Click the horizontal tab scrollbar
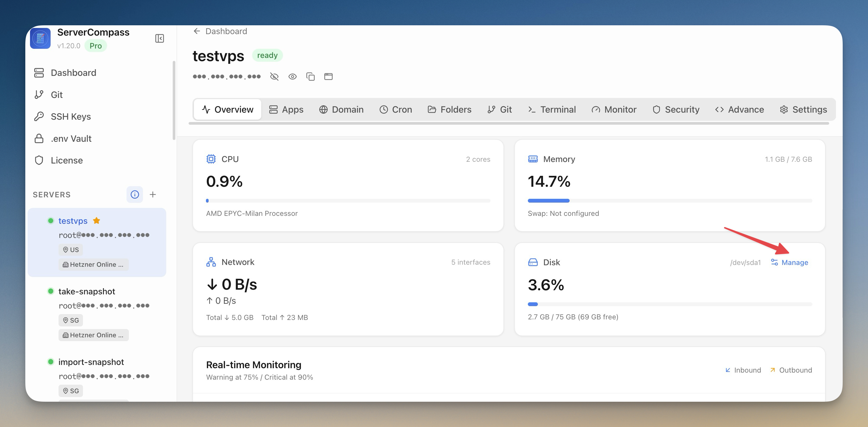Screen dimensions: 868x427 pos(508,124)
